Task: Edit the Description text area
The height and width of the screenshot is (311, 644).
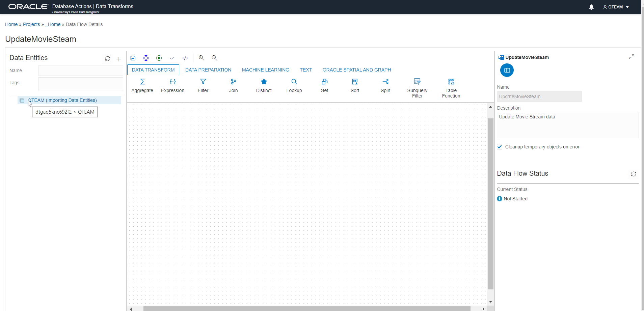Action: click(568, 125)
